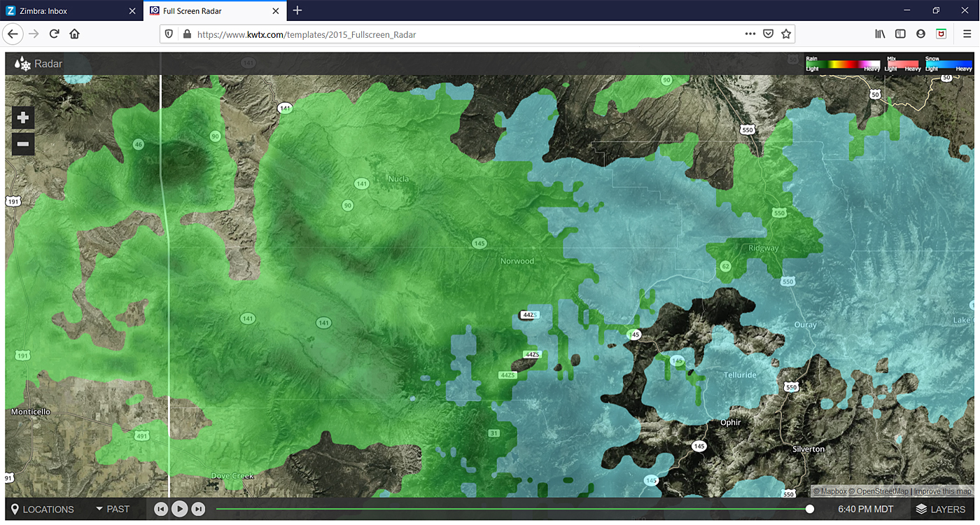The image size is (980, 525).
Task: Click the address bar URL
Action: tap(420, 34)
